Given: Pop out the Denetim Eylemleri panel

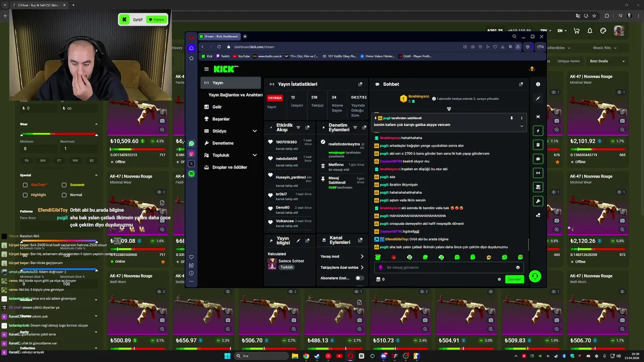Looking at the screenshot, I should click(364, 128).
